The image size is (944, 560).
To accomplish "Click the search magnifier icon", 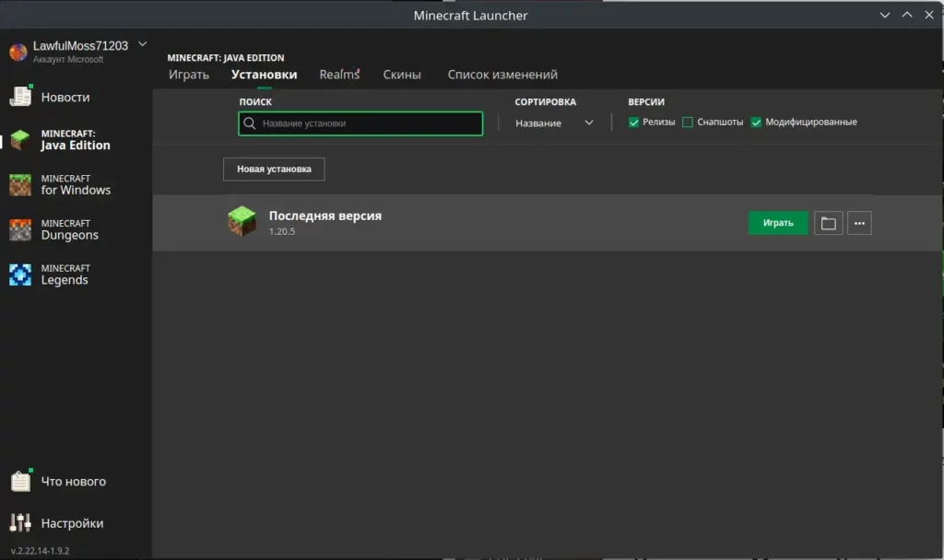I will 249,123.
